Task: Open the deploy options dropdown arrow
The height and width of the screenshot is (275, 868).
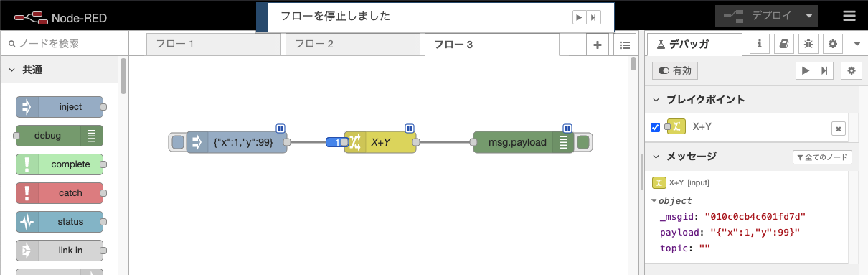Action: pyautogui.click(x=809, y=16)
